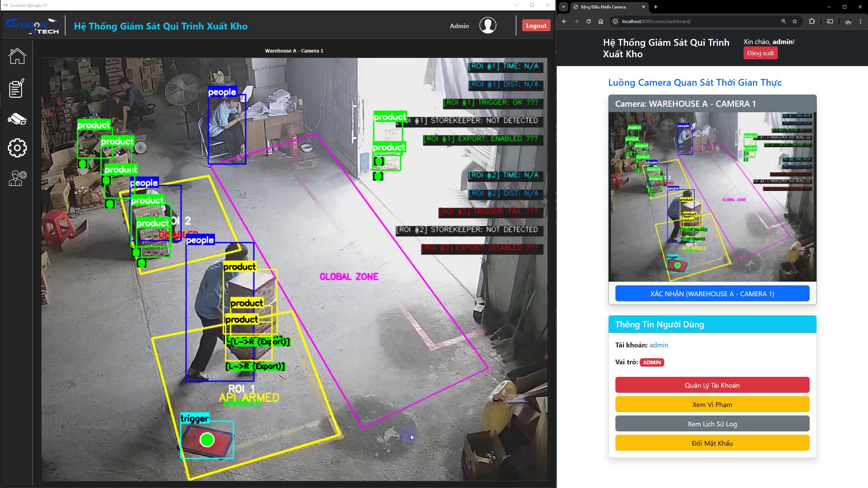
Task: Select the security camera icon in sidebar
Action: (x=17, y=119)
